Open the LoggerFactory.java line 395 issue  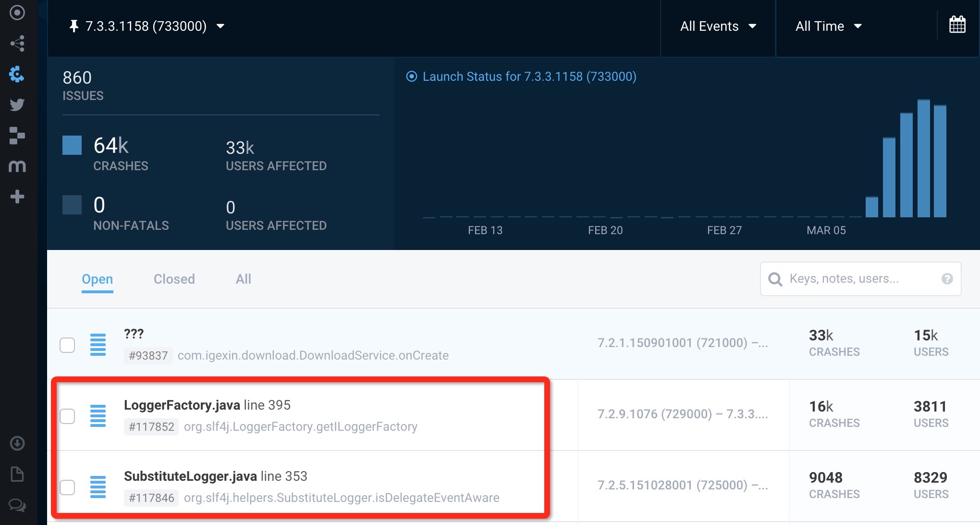tap(207, 405)
